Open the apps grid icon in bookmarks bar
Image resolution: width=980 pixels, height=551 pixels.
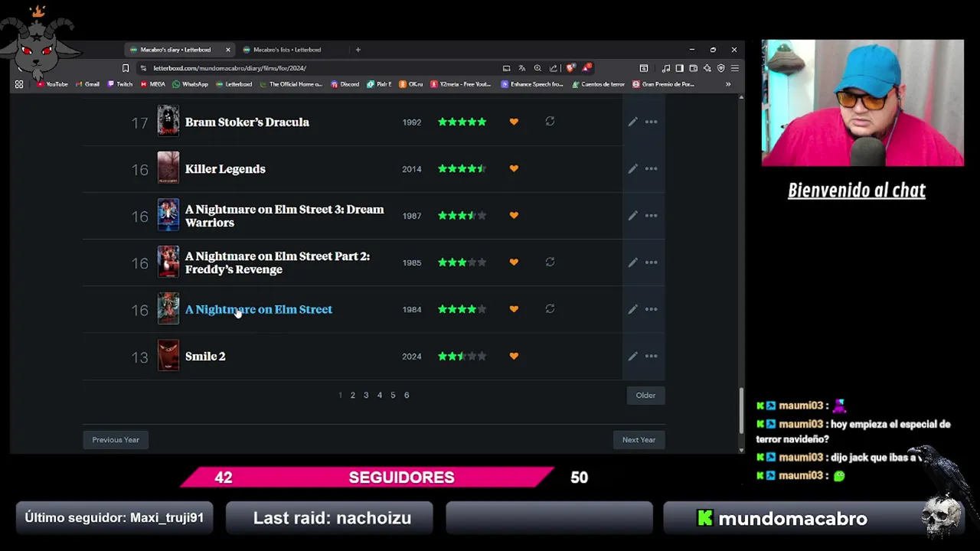click(x=19, y=84)
